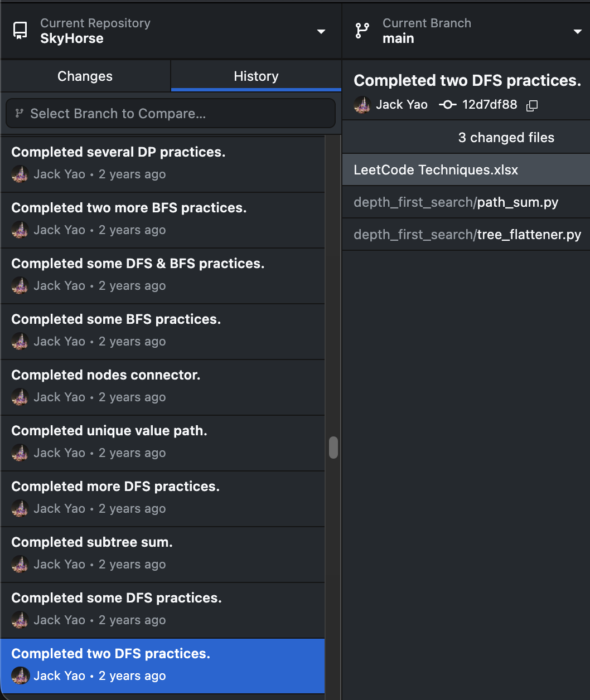Viewport: 590px width, 700px height.
Task: Switch to the History tab
Action: 256,76
